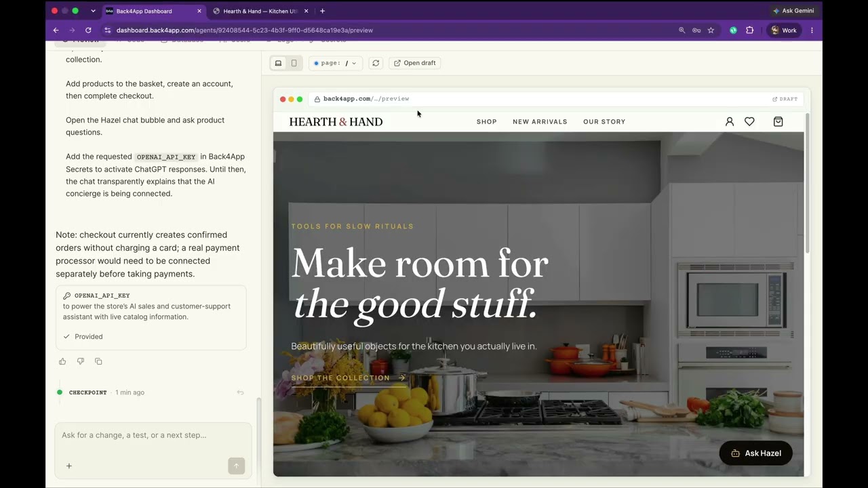Image resolution: width=868 pixels, height=488 pixels.
Task: Open NEW ARRIVALS in store navigation
Action: tap(540, 122)
